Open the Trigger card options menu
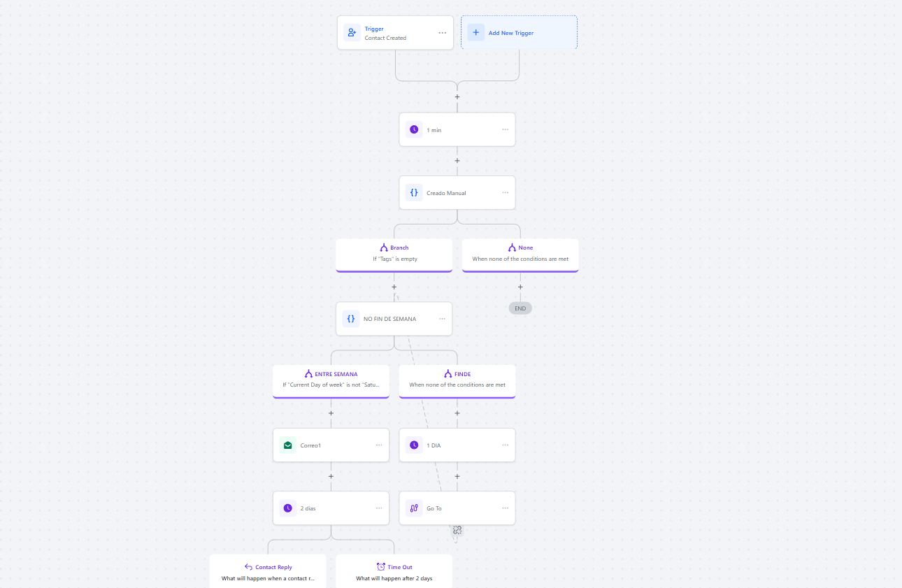 tap(442, 33)
